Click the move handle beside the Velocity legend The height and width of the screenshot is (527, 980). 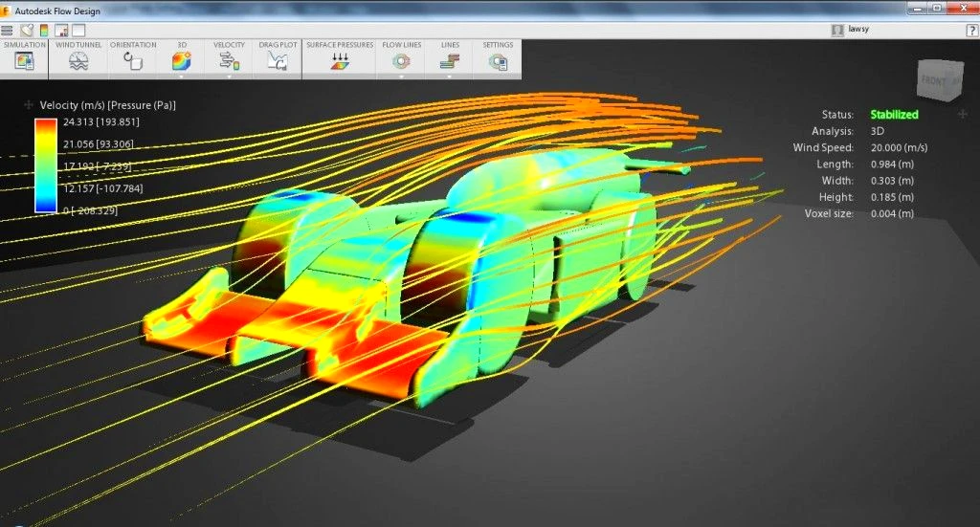coord(28,105)
